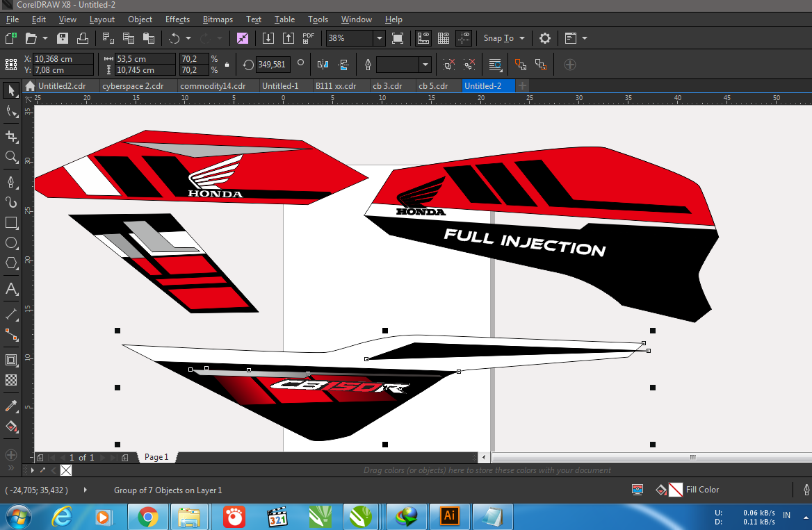812x530 pixels.
Task: Switch to commodity14.cdr tab
Action: pyautogui.click(x=213, y=86)
